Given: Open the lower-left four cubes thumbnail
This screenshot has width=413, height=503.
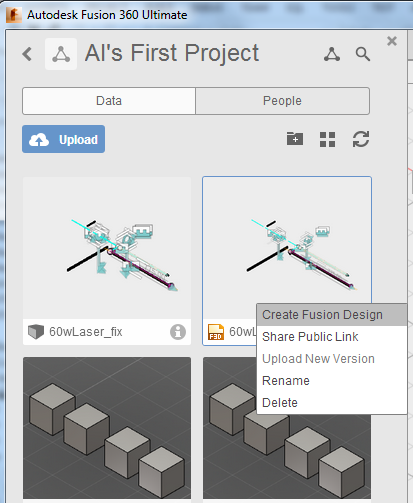Looking at the screenshot, I should pos(107,428).
